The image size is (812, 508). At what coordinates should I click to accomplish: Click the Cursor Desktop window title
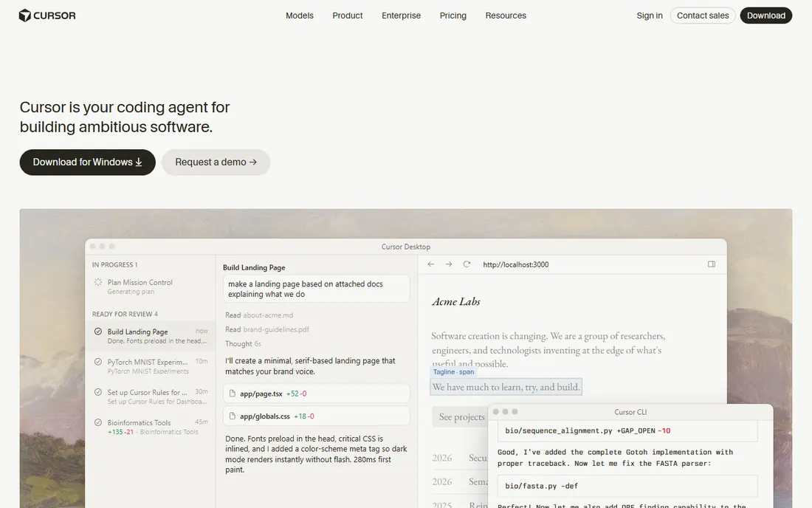coord(406,247)
